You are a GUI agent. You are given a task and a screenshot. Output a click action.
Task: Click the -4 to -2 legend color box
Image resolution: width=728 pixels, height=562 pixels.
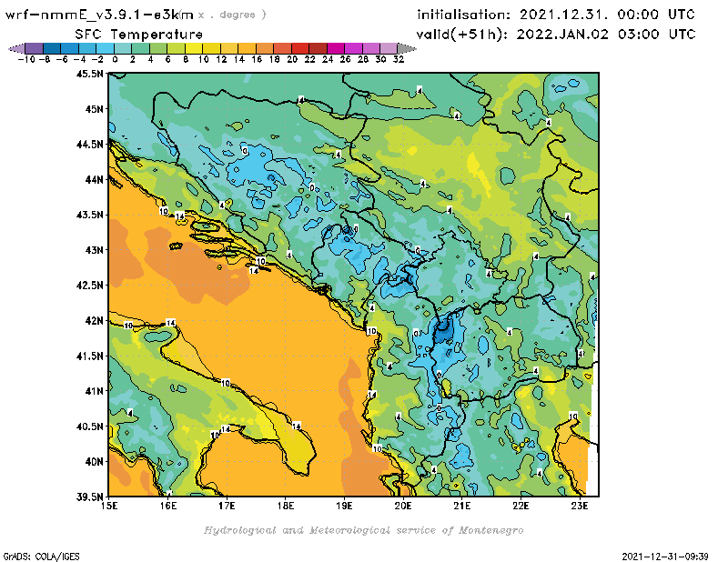coord(87,48)
